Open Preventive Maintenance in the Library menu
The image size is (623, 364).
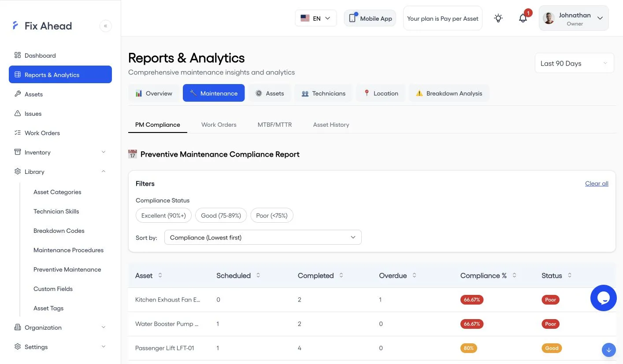tap(67, 269)
